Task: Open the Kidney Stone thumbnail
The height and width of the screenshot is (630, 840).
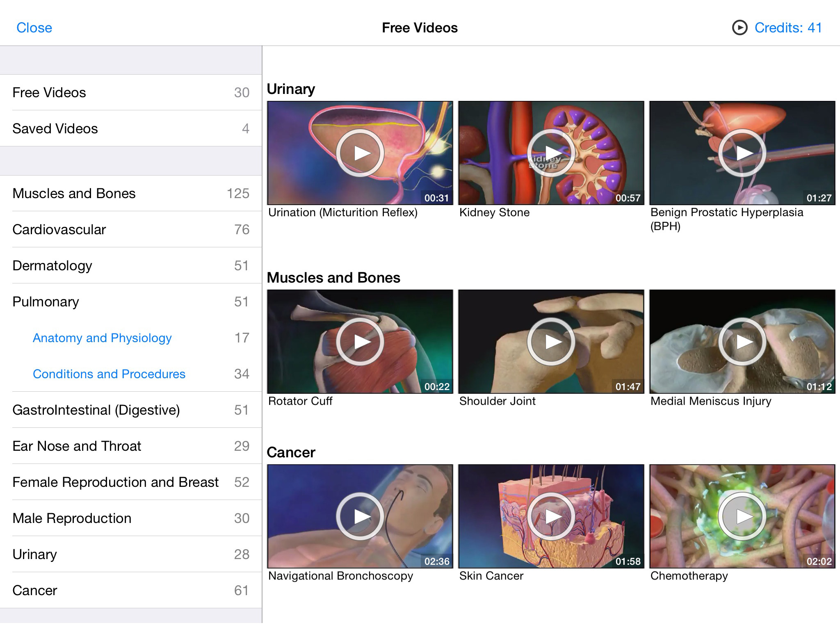Action: (x=551, y=153)
